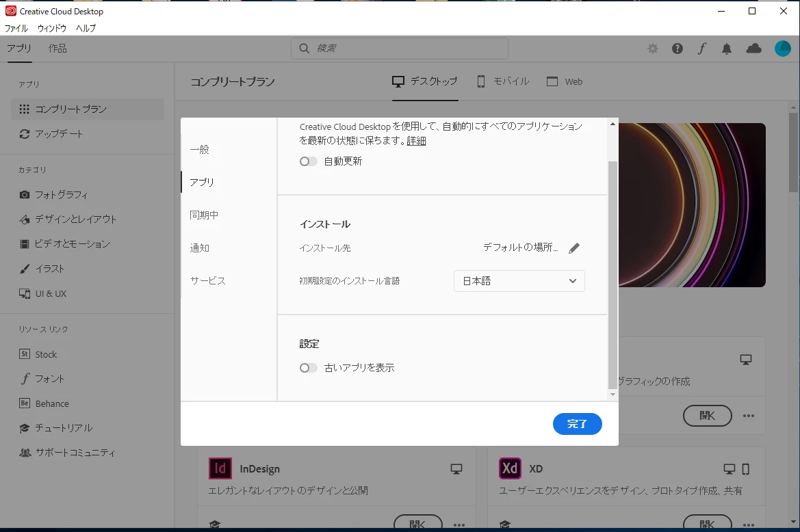Toggle the 自動更新 switch
The height and width of the screenshot is (532, 800).
(308, 161)
